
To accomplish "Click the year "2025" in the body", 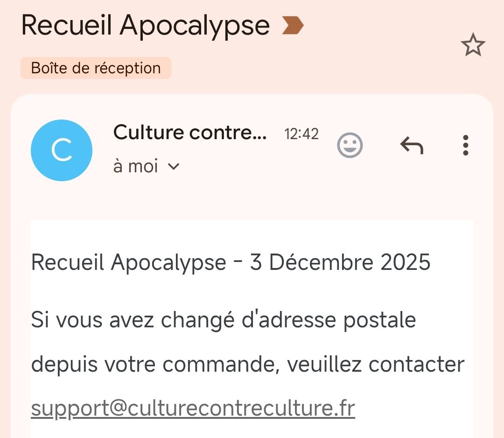I will tap(405, 262).
